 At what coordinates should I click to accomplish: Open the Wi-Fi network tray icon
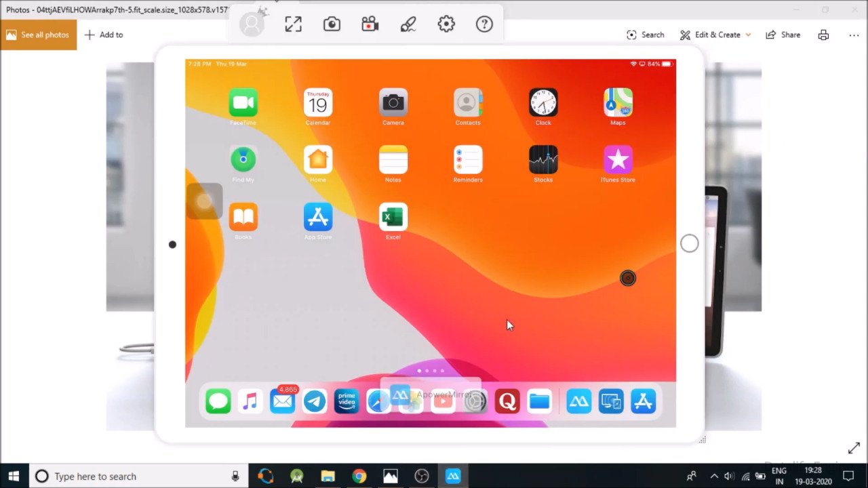tap(746, 476)
